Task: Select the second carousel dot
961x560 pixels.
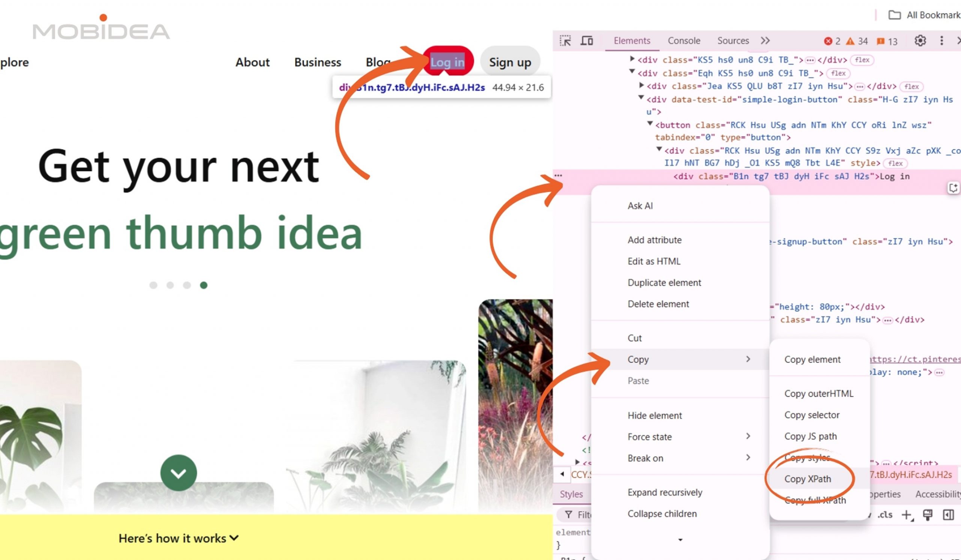Action: (170, 285)
